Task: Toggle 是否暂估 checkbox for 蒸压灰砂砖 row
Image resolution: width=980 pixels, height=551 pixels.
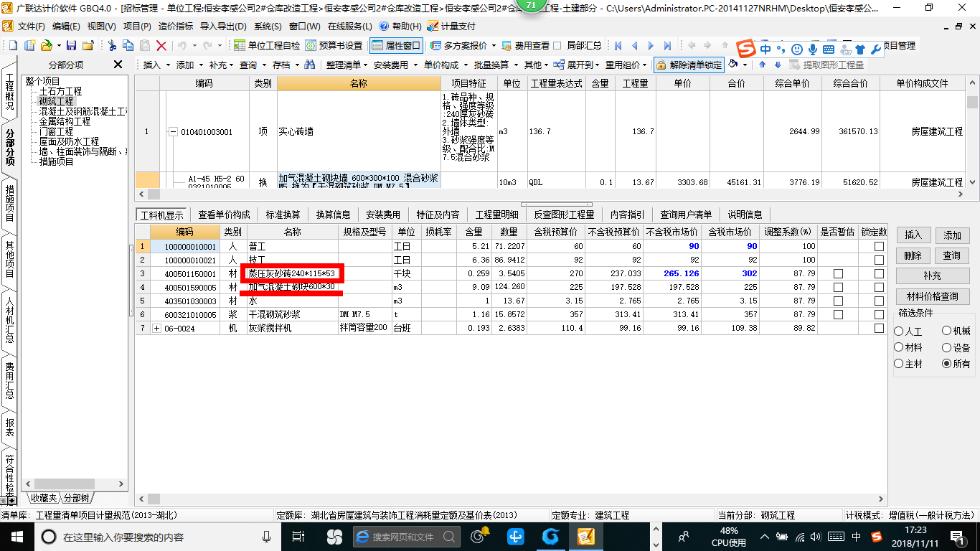Action: [x=837, y=273]
